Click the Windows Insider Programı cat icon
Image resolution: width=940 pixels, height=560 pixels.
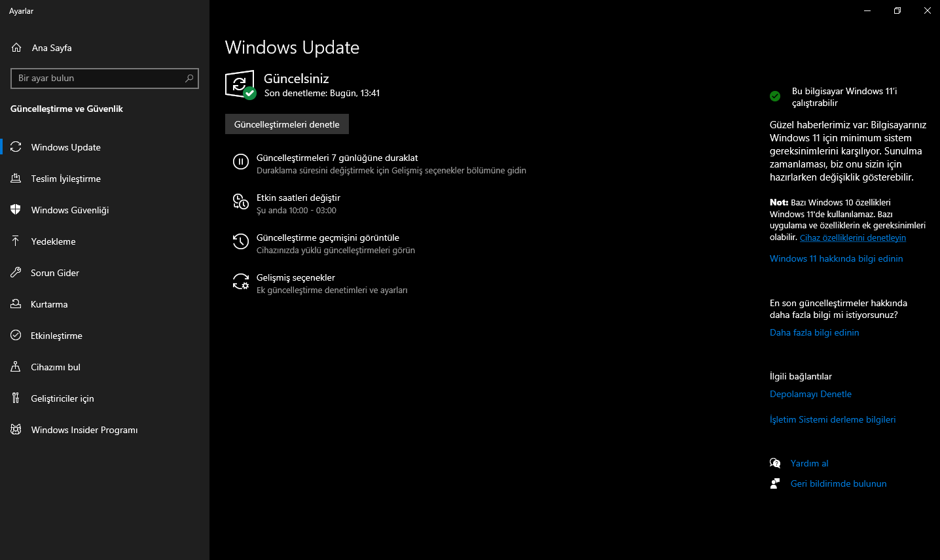(x=16, y=429)
